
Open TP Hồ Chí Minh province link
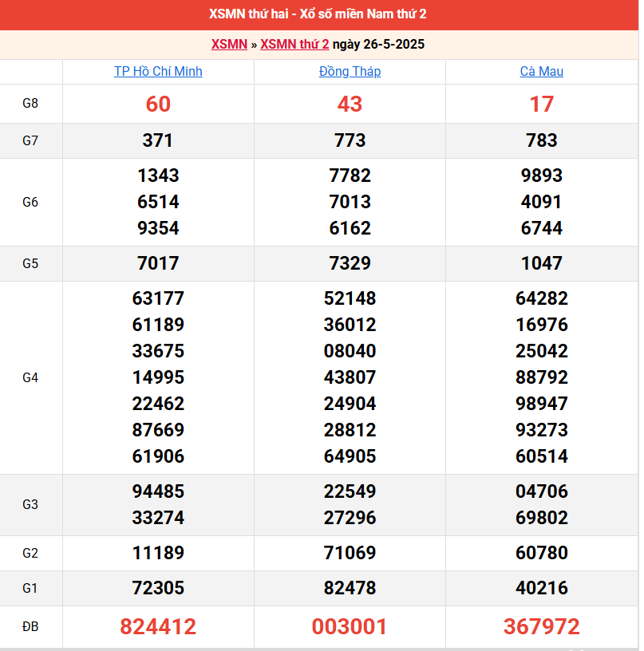(x=158, y=72)
